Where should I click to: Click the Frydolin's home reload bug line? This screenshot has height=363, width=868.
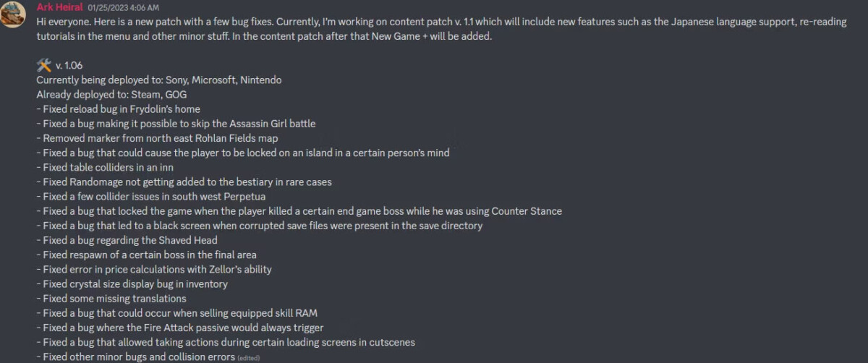click(x=119, y=109)
